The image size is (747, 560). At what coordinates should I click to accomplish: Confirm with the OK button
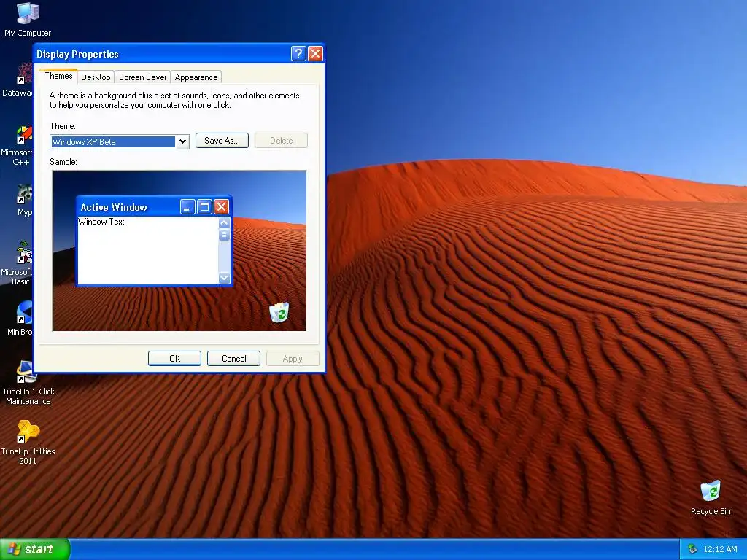tap(174, 359)
